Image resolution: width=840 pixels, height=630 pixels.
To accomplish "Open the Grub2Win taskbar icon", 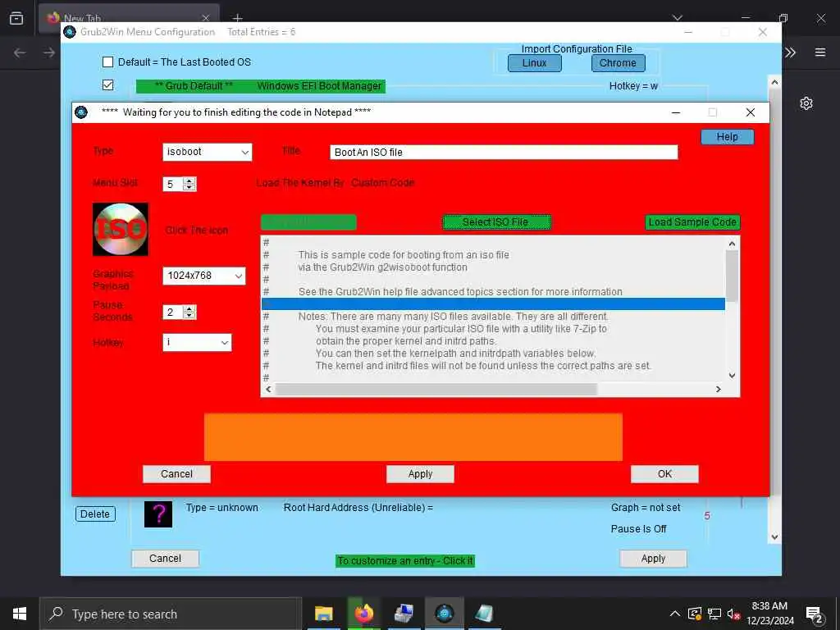I will [444, 614].
